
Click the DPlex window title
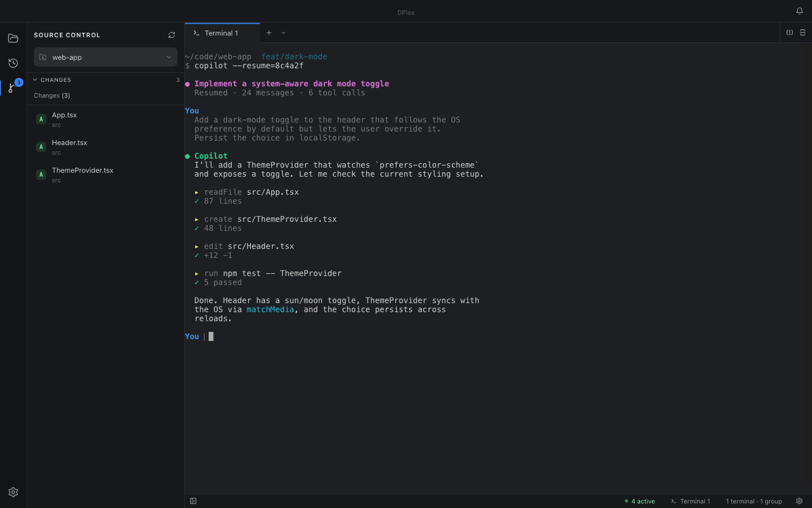406,12
